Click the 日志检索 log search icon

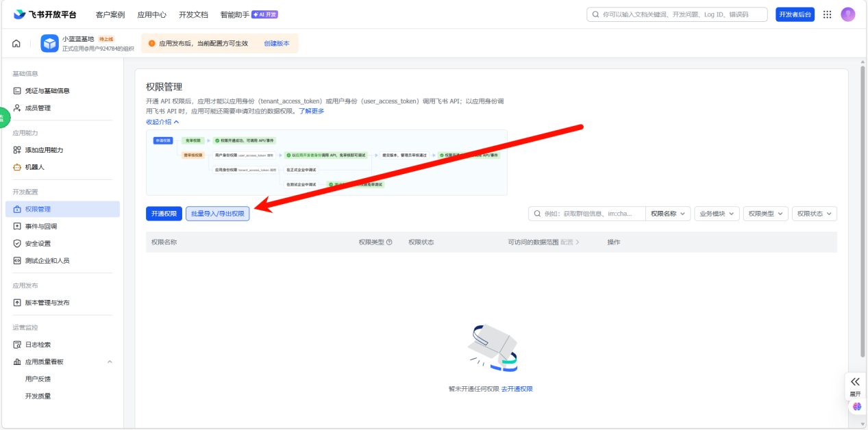[16, 344]
